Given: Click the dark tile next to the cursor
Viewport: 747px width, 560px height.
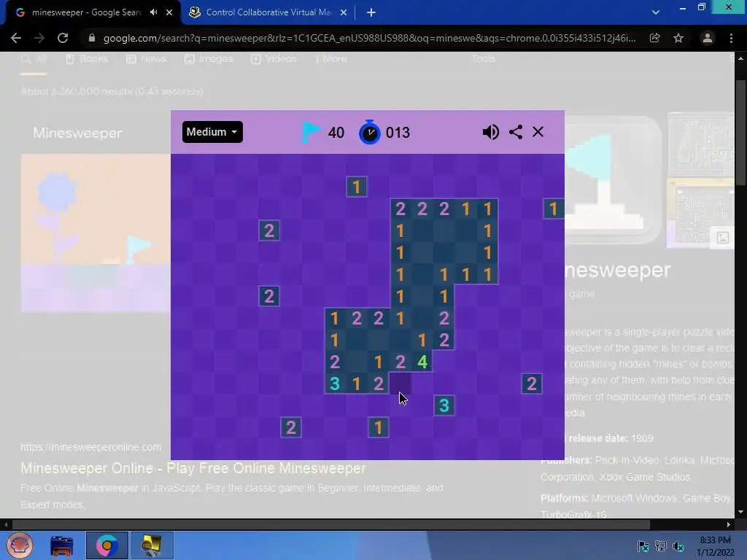Looking at the screenshot, I should click(x=400, y=384).
